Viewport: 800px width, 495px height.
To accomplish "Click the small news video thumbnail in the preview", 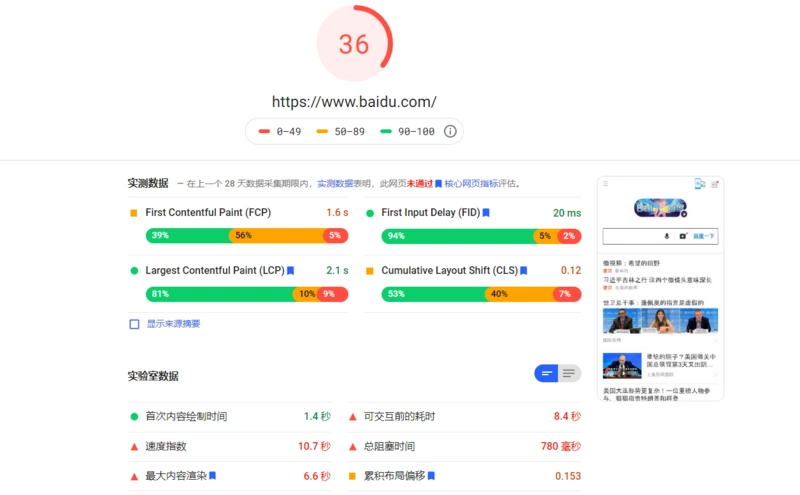I will 622,365.
